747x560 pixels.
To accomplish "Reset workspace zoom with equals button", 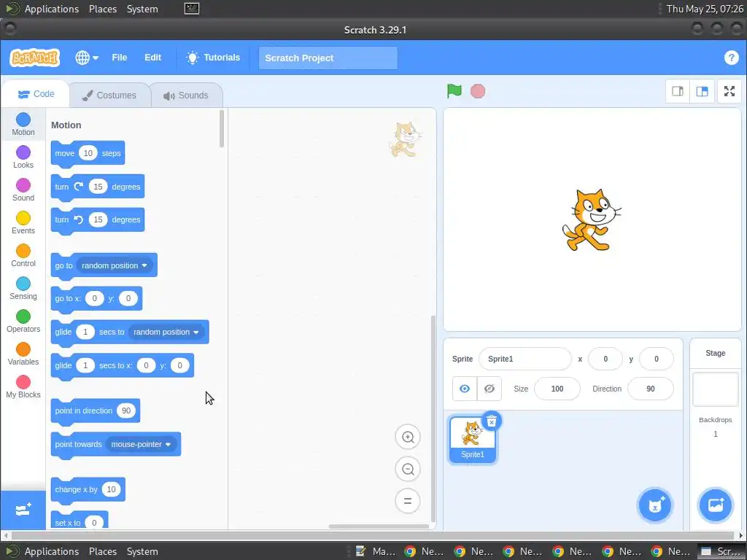I will pyautogui.click(x=407, y=501).
